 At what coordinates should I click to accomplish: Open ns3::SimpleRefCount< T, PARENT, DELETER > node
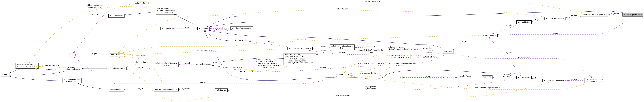tap(27, 66)
